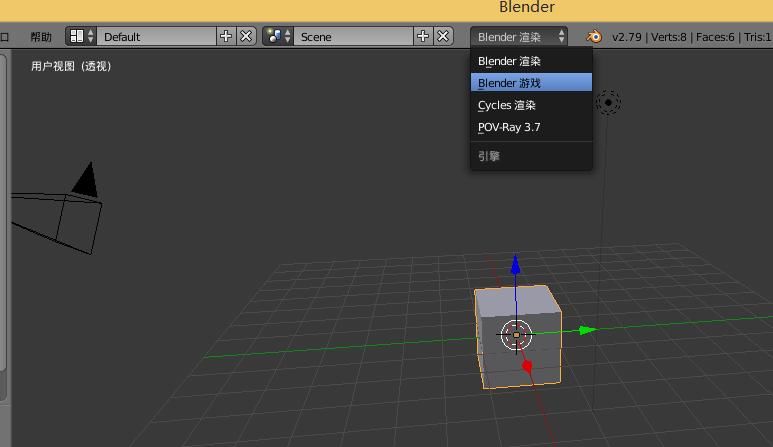
Task: Click the green Y axis manipulator arrow
Action: point(588,330)
